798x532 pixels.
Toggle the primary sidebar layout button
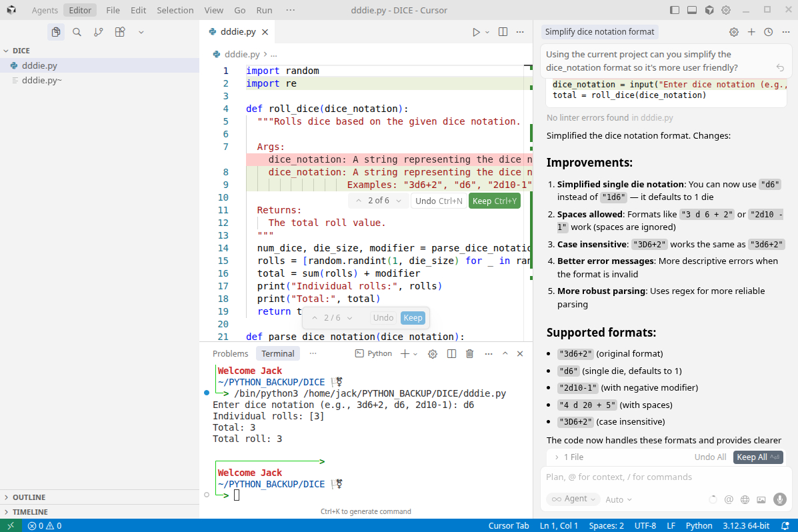[675, 11]
